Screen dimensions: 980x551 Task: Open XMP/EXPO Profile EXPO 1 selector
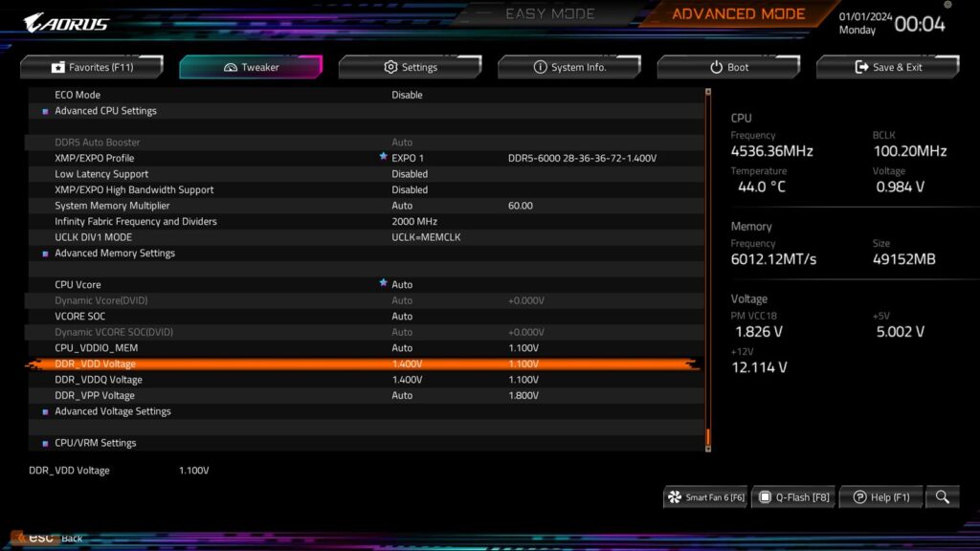click(x=408, y=158)
